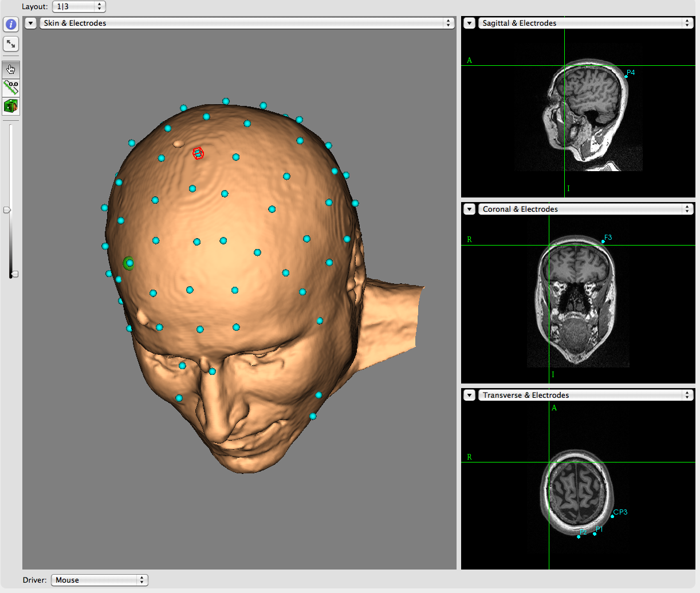700x593 pixels.
Task: Click the green highlighted electrode on head
Action: pyautogui.click(x=129, y=263)
